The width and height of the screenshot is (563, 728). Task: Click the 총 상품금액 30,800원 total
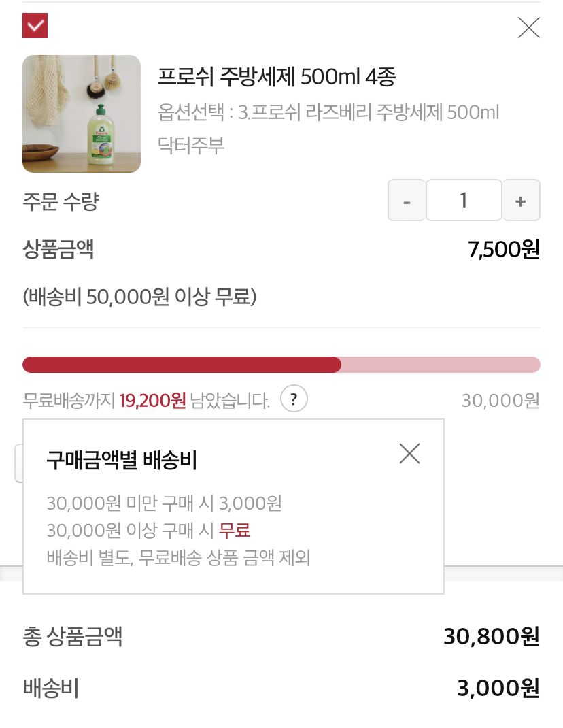coord(491,637)
